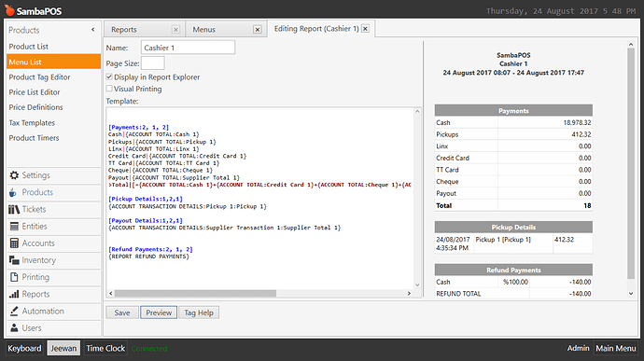Click the Automation pencil icon
Viewport: 644px width, 361px height.
point(14,311)
